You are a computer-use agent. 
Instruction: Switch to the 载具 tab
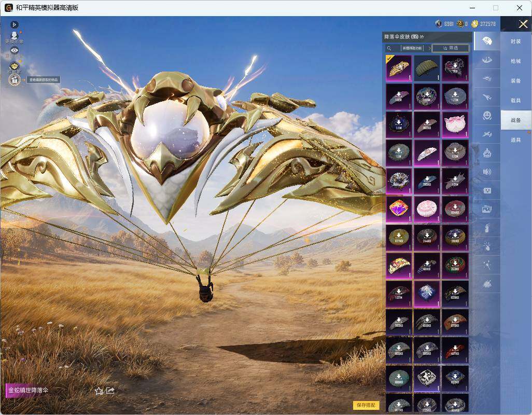coord(516,101)
